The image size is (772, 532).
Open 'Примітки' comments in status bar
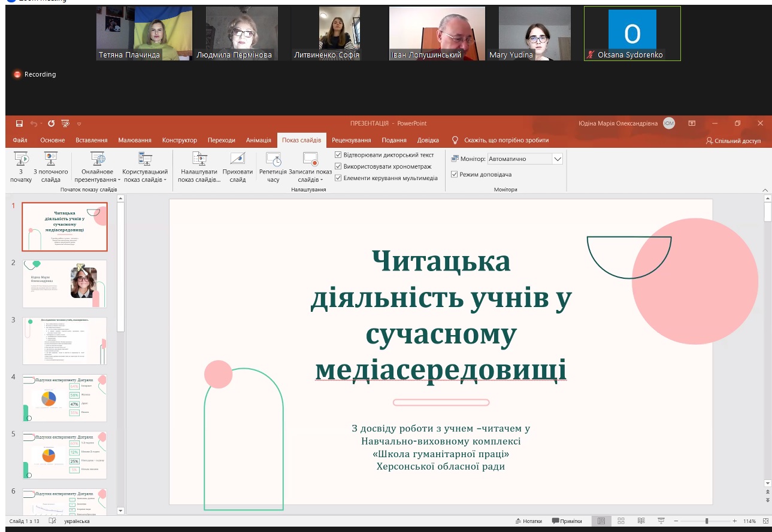[567, 521]
